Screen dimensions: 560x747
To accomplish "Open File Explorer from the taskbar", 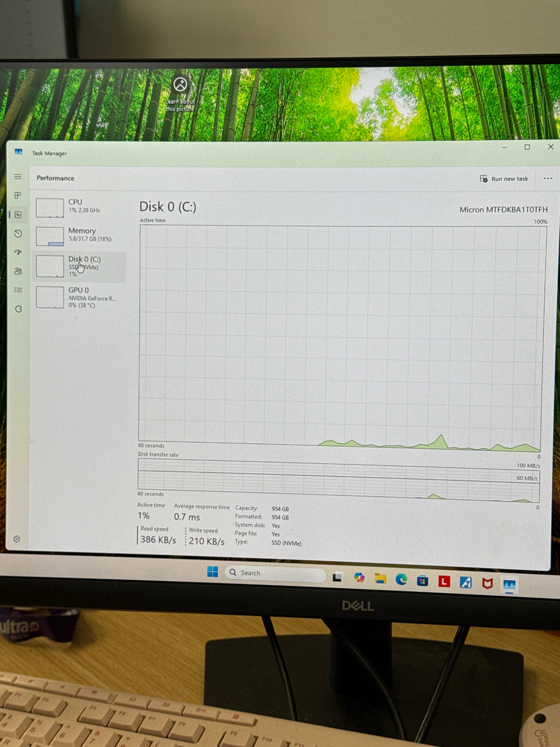I will [x=380, y=579].
